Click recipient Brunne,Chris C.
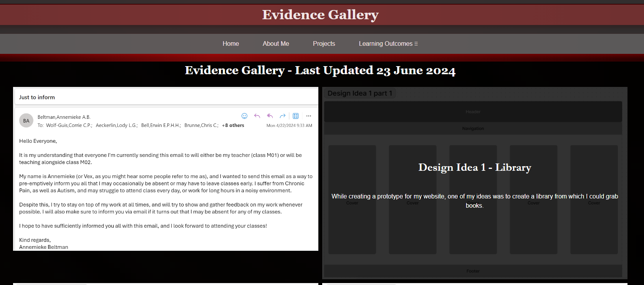The image size is (644, 285). click(201, 125)
